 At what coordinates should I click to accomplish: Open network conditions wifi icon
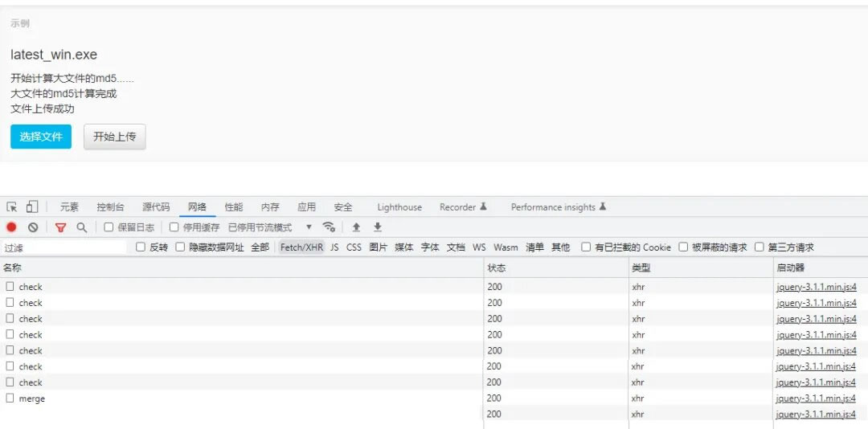(329, 227)
